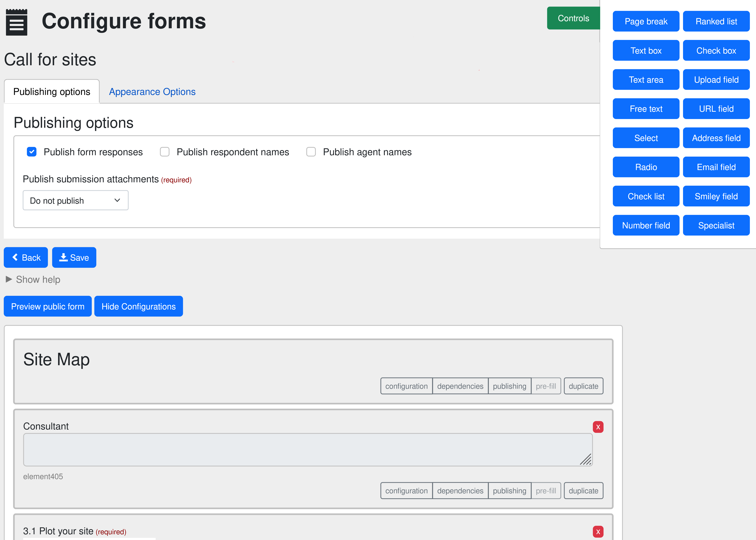Image resolution: width=756 pixels, height=540 pixels.
Task: Click Preview public form button
Action: tap(47, 306)
